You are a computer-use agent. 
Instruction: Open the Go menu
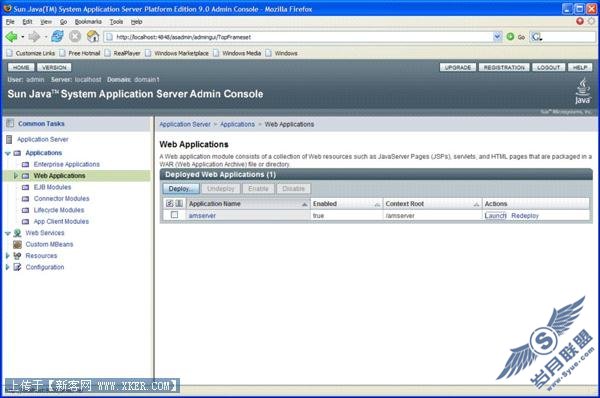point(64,22)
